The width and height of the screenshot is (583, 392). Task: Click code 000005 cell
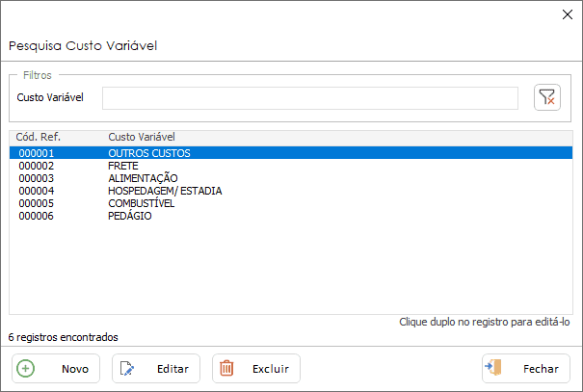pyautogui.click(x=36, y=203)
